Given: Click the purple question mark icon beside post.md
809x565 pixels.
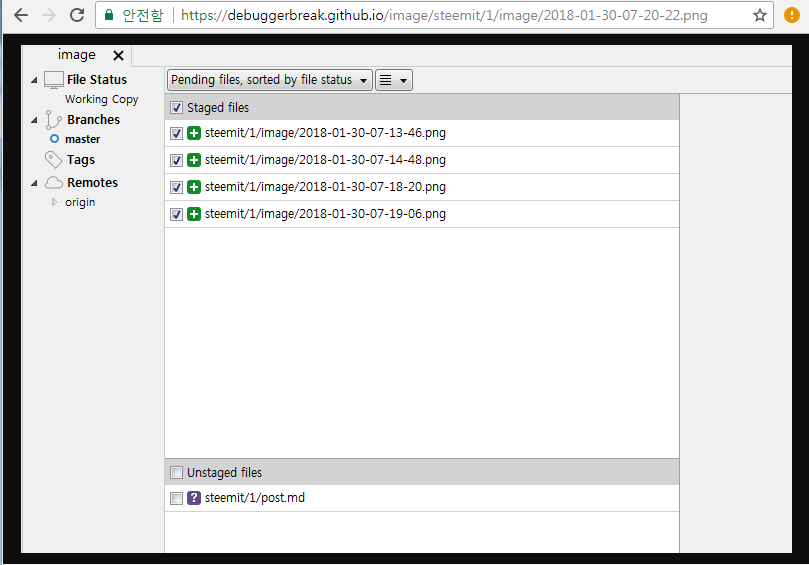Looking at the screenshot, I should coord(194,498).
